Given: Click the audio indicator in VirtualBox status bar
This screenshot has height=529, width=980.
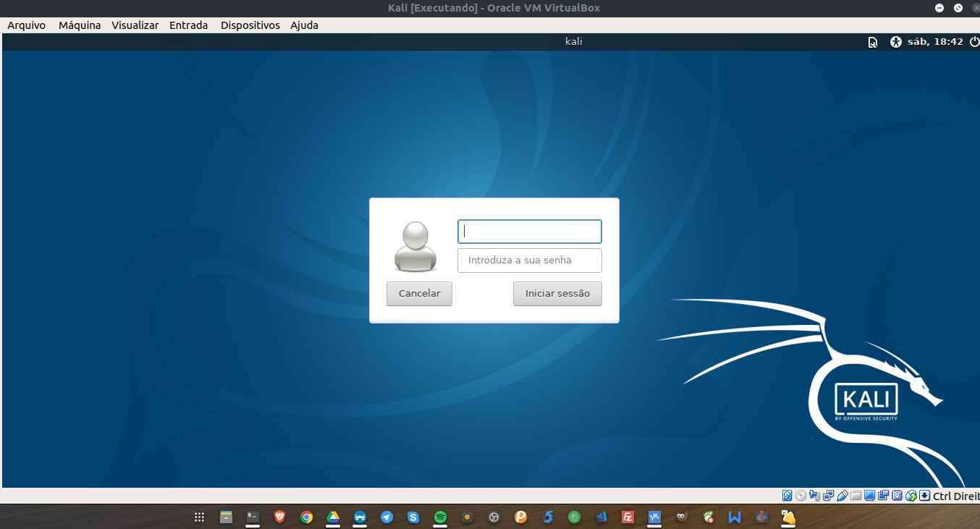Looking at the screenshot, I should pyautogui.click(x=814, y=496).
